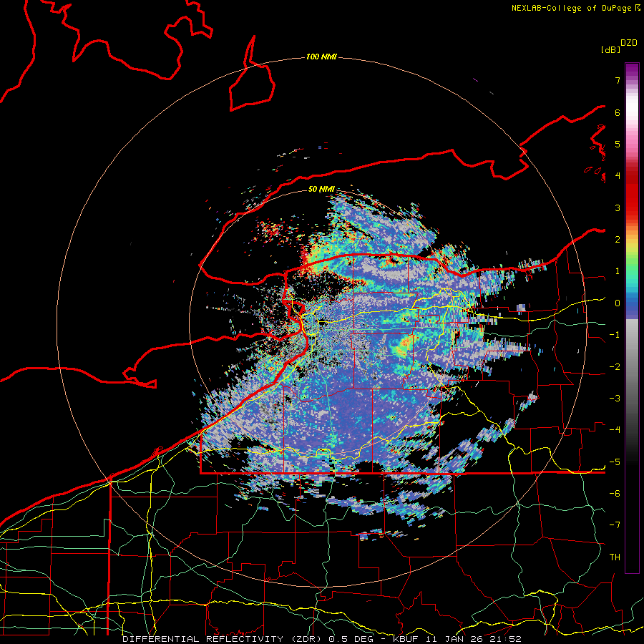Click the -5 dB value on the color scale
The image size is (644, 644).
click(x=615, y=462)
